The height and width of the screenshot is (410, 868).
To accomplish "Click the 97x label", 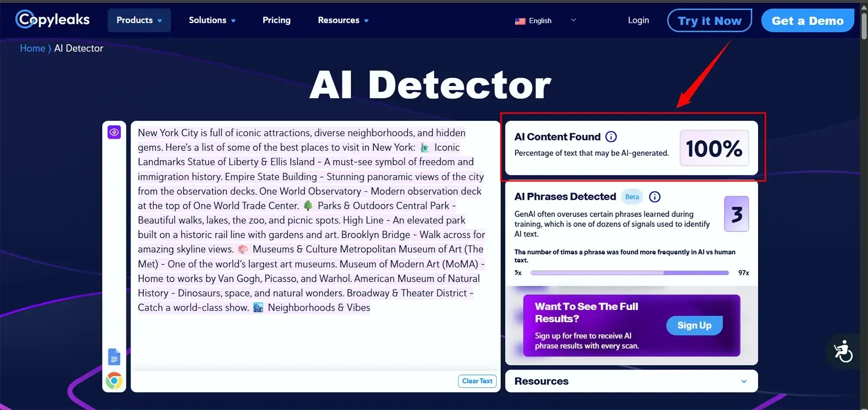I will click(x=743, y=273).
